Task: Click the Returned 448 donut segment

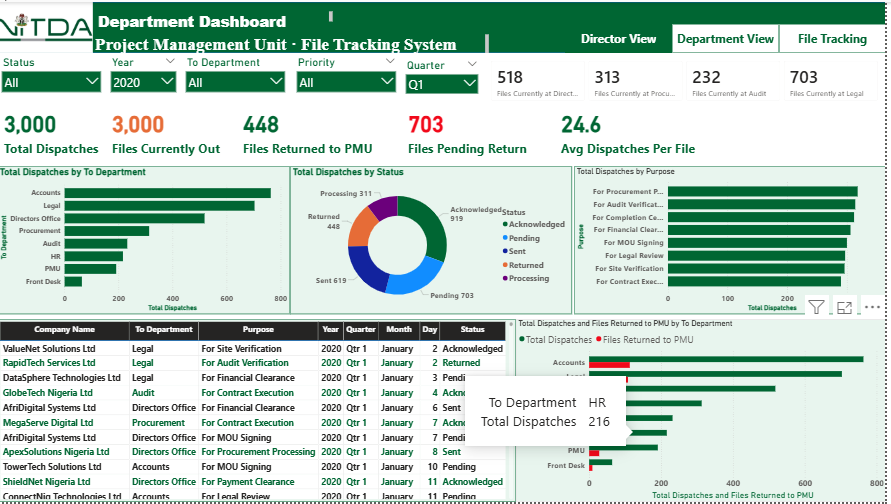Action: click(x=361, y=228)
